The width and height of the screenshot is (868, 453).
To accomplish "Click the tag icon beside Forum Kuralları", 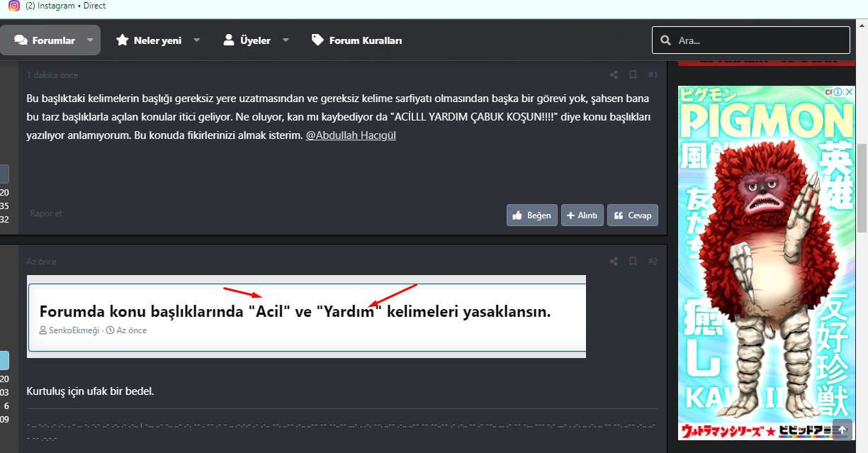I will click(318, 40).
